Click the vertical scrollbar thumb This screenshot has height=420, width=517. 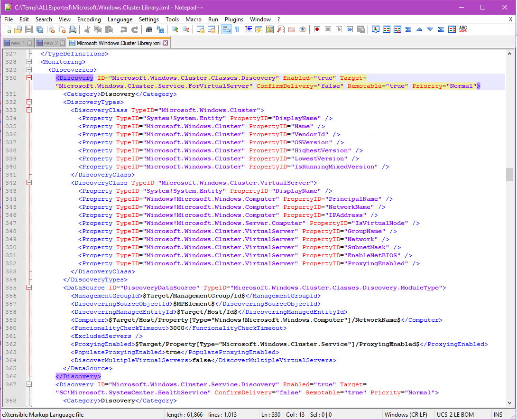(510, 174)
